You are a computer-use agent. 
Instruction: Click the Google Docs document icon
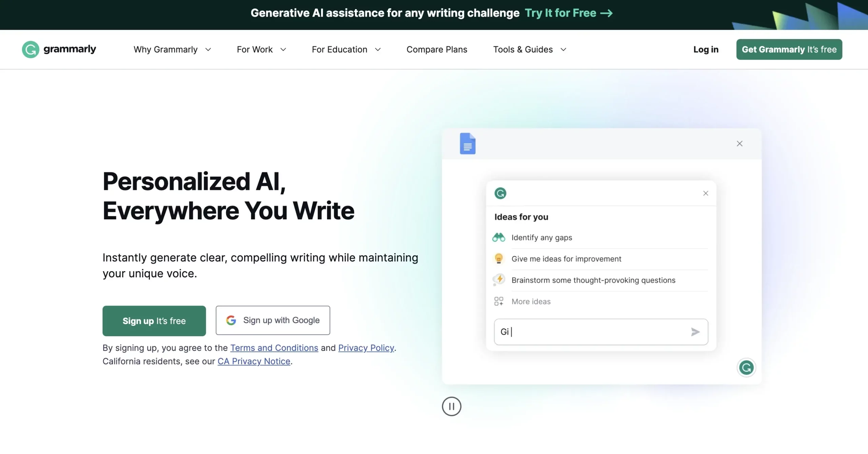pyautogui.click(x=468, y=143)
